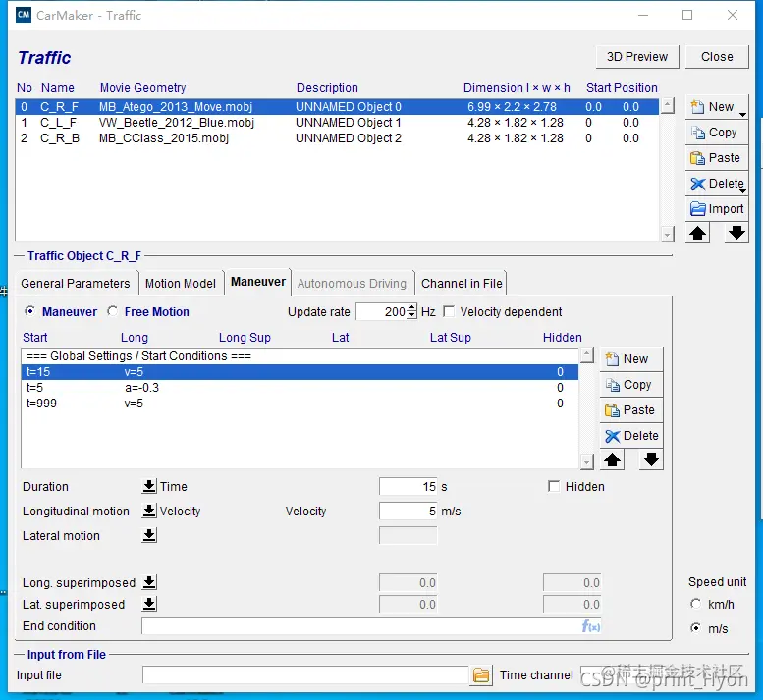This screenshot has width=763, height=700.
Task: Move maneuver step up
Action: 612,459
